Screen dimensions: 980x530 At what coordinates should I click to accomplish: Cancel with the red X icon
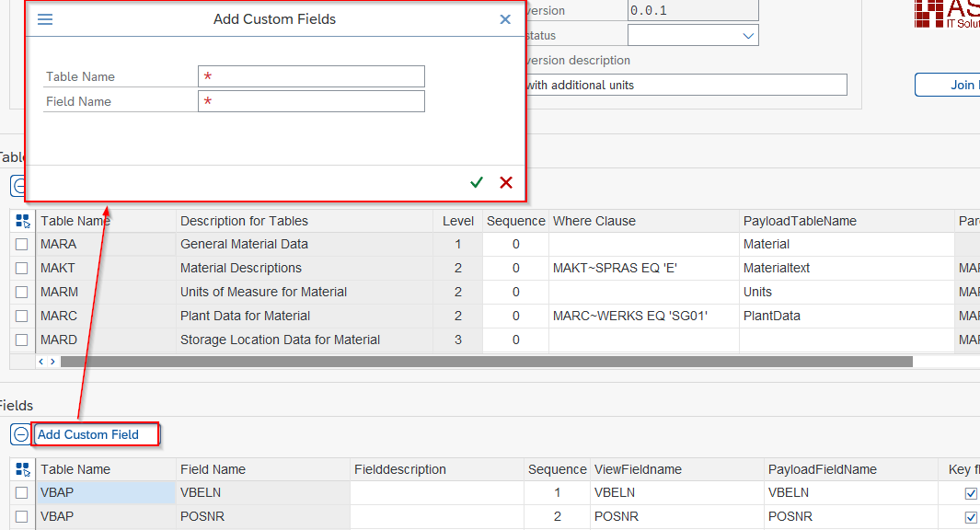click(x=506, y=182)
